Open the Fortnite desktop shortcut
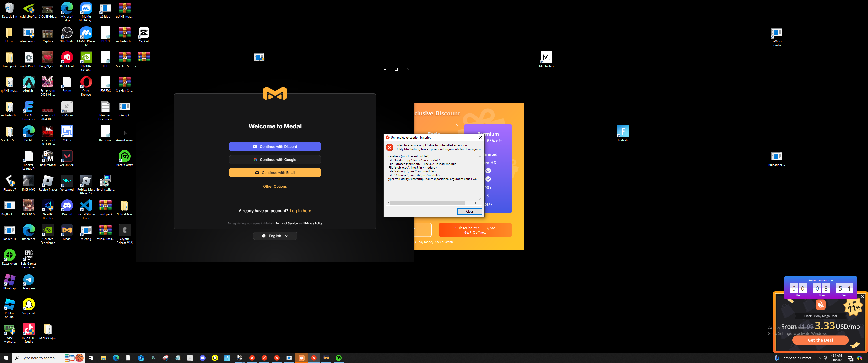Image resolution: width=868 pixels, height=363 pixels. 623,132
